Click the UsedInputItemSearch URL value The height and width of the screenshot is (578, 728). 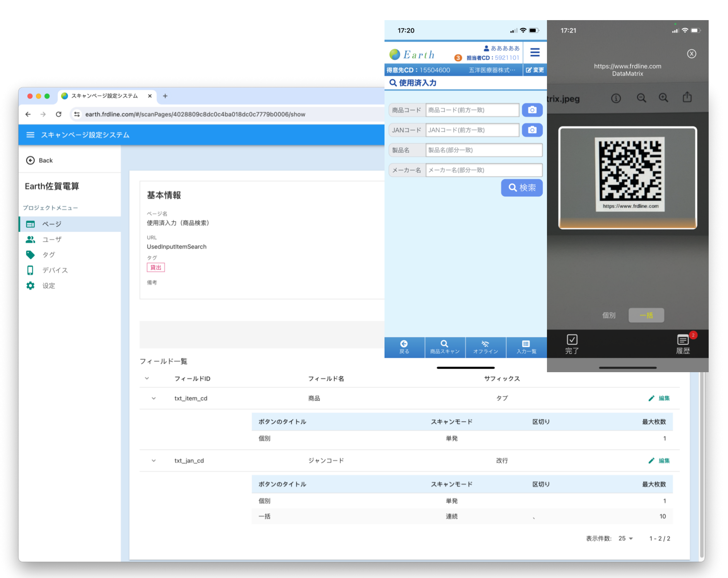pyautogui.click(x=177, y=247)
